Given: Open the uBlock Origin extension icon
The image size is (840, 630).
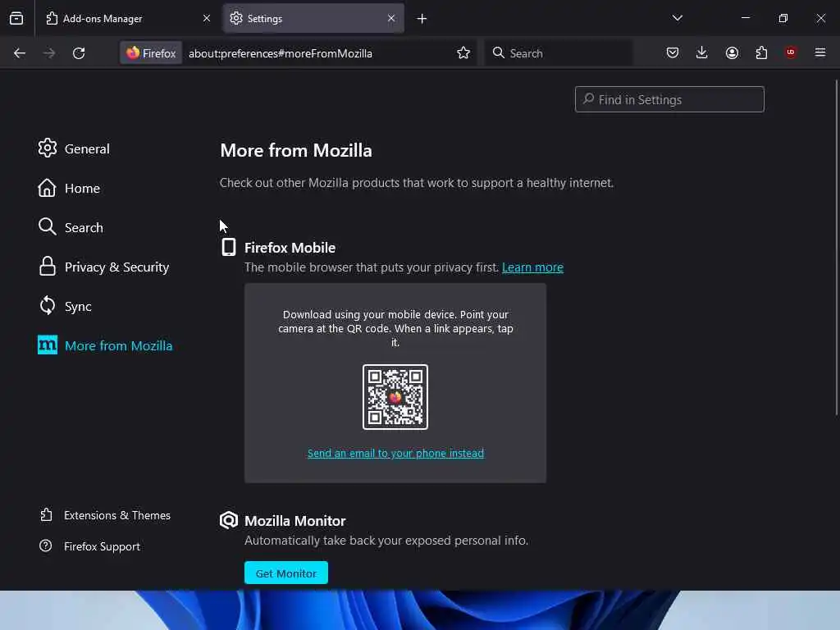Looking at the screenshot, I should click(x=791, y=52).
